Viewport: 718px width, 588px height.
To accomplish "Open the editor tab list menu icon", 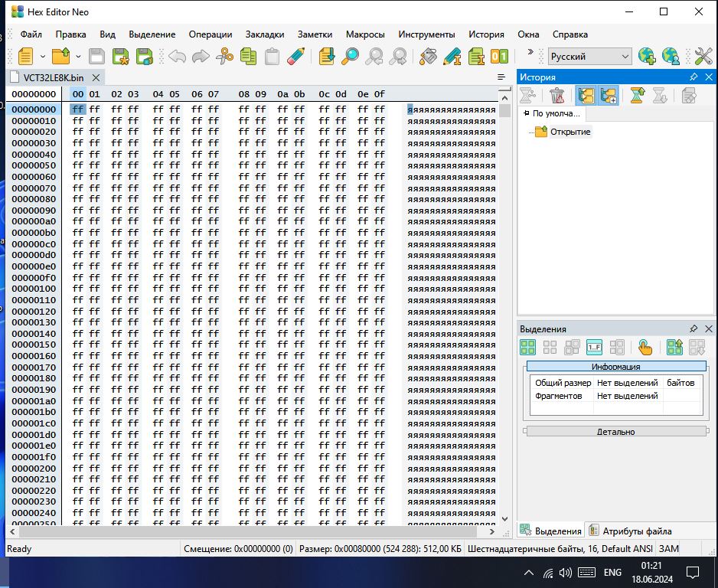I will coord(501,77).
